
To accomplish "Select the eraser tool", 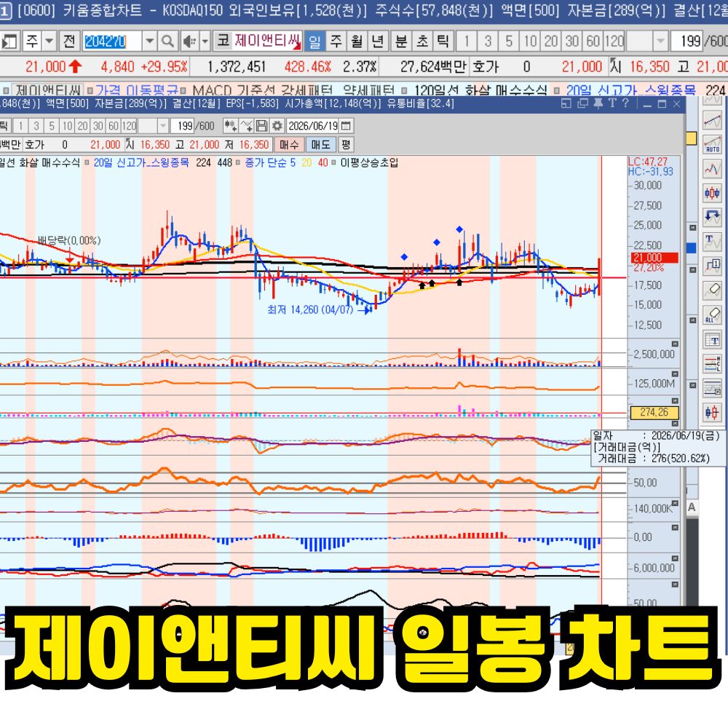I will click(x=712, y=290).
